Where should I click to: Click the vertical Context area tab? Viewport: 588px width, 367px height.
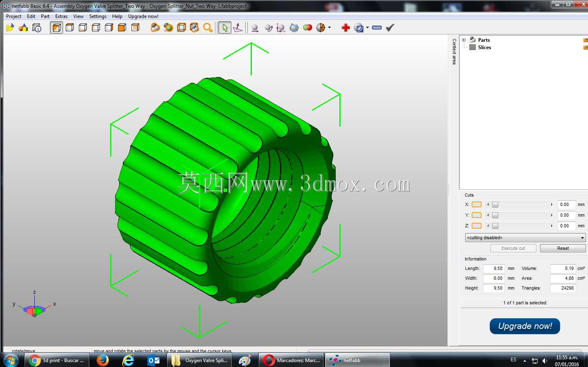454,52
